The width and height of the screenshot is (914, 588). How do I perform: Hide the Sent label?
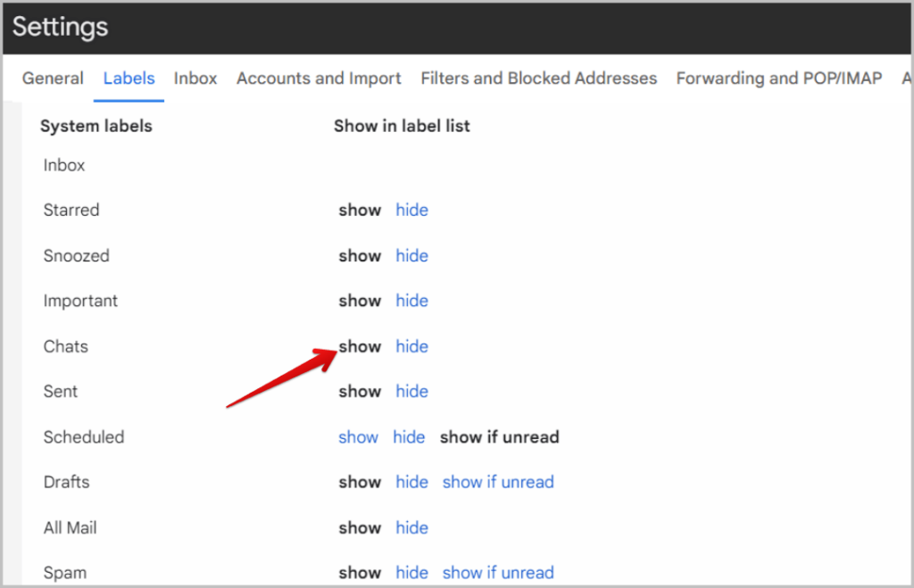tap(412, 392)
